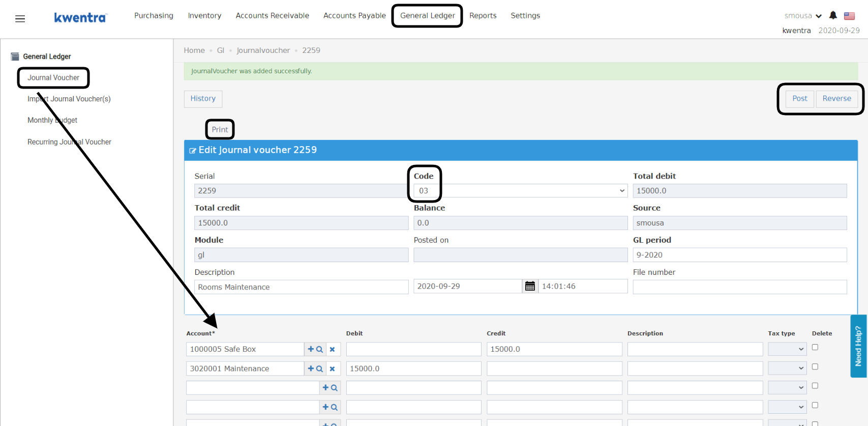Screen dimensions: 868x426
Task: Click the plus icon on the Maintenance row
Action: pos(311,368)
